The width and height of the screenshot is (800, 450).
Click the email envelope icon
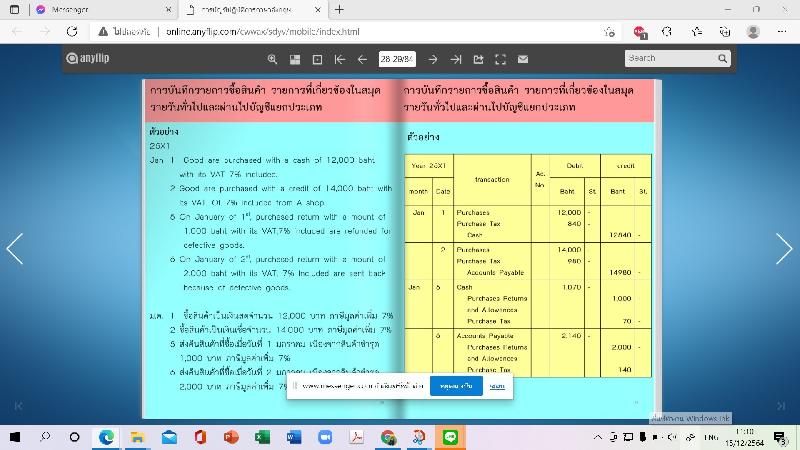click(x=523, y=59)
